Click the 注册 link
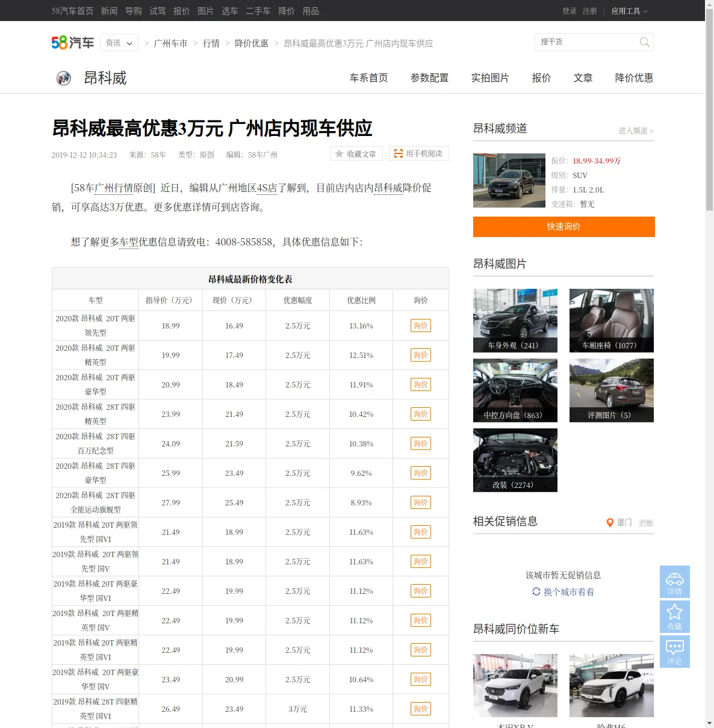 coord(590,11)
